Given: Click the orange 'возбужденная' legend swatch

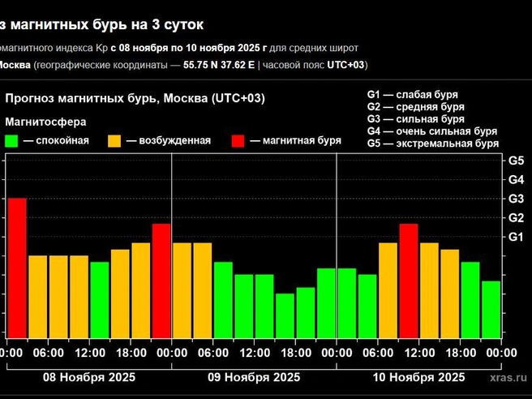Looking at the screenshot, I should (114, 141).
